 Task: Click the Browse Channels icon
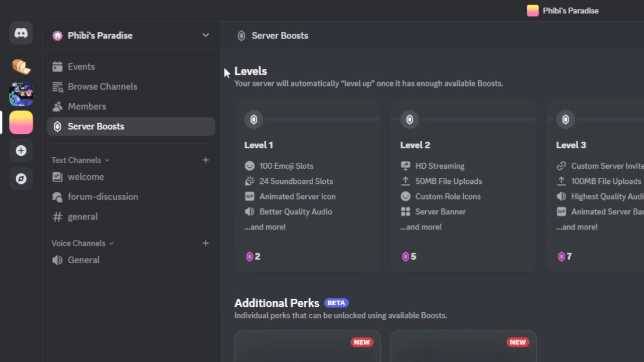57,86
